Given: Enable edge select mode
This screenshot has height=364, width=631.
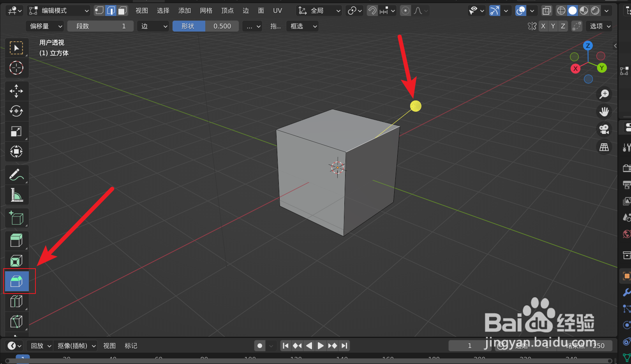Looking at the screenshot, I should click(x=111, y=11).
